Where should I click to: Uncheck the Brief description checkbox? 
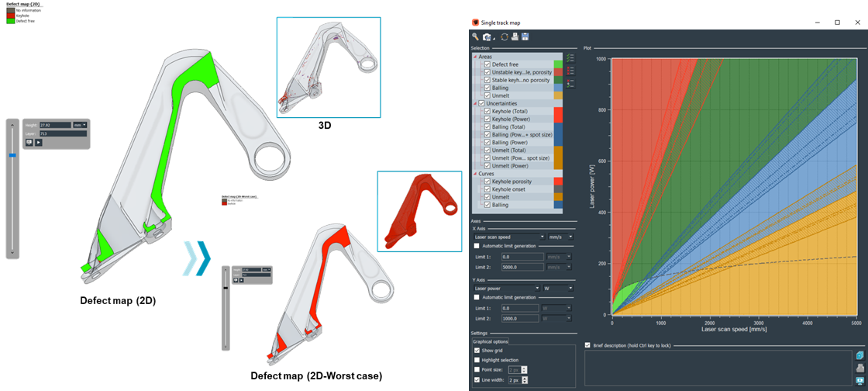click(x=588, y=345)
